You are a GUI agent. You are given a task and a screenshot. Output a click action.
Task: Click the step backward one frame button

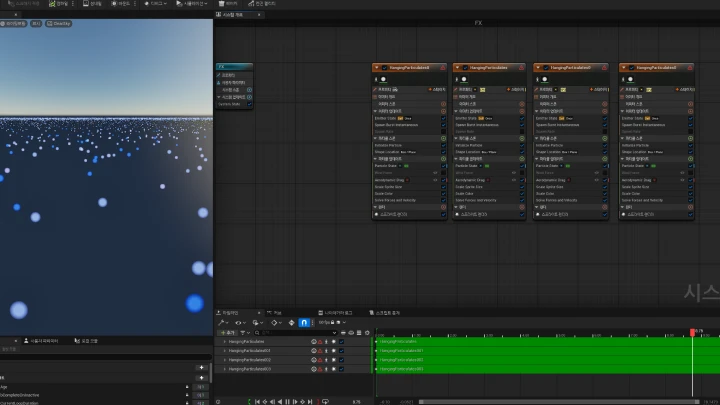coord(272,402)
